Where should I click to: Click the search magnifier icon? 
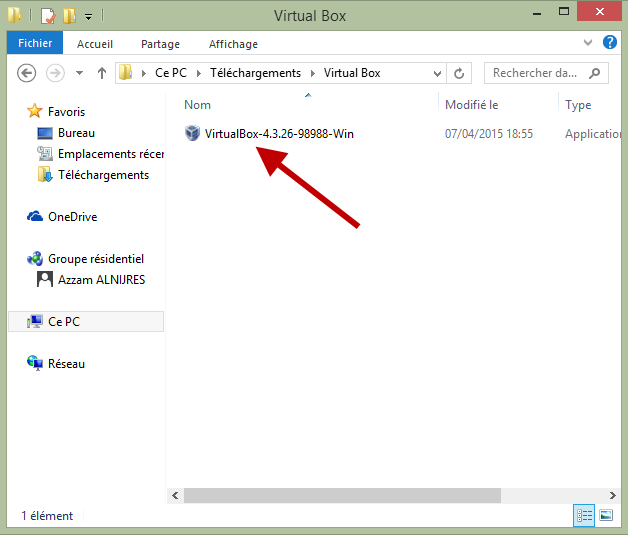pos(595,73)
